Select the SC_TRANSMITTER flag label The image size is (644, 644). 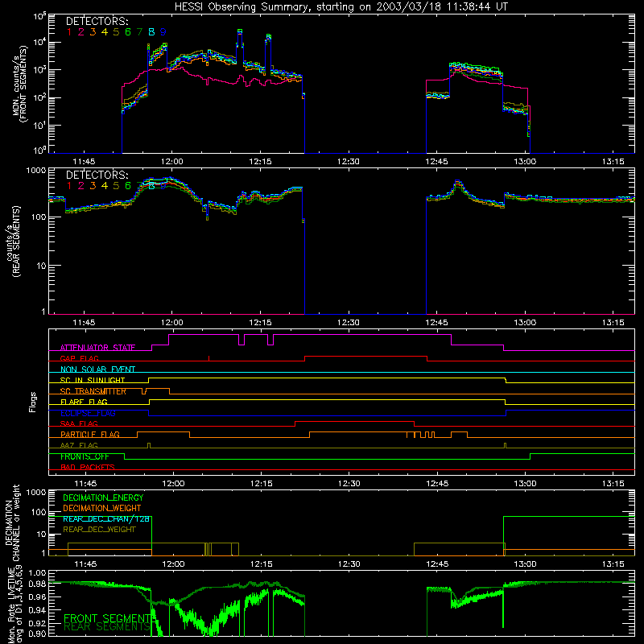click(93, 391)
